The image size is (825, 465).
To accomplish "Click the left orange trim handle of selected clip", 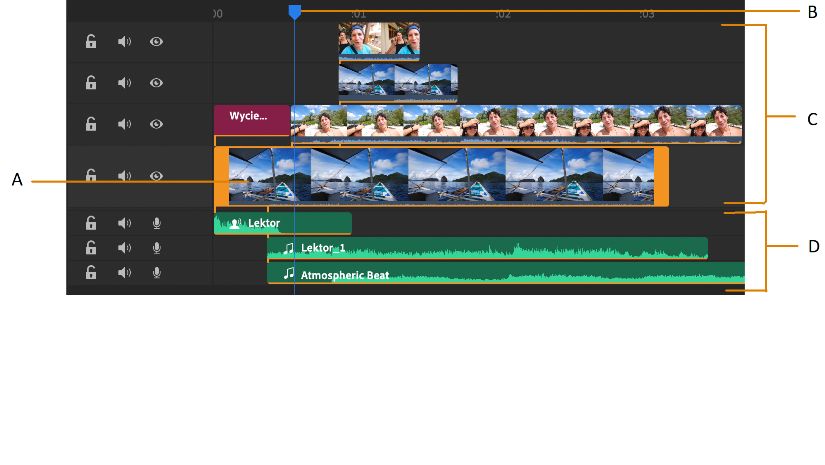I will [222, 176].
